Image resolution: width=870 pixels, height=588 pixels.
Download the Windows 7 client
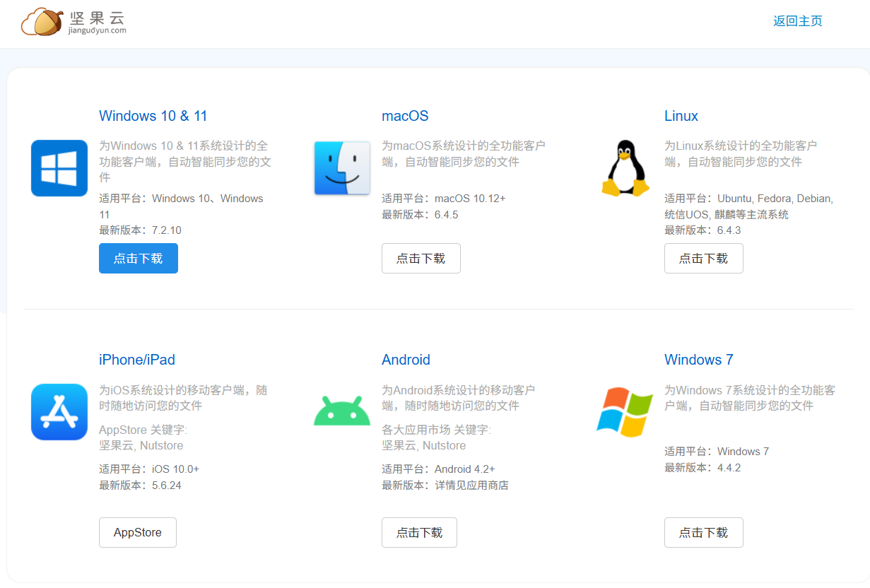704,533
